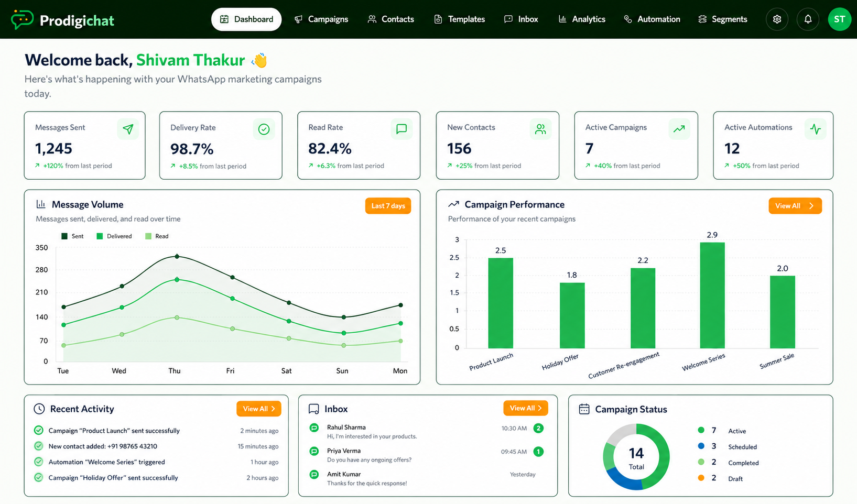
Task: Click the Thursday peak point on Sent line
Action: [177, 256]
